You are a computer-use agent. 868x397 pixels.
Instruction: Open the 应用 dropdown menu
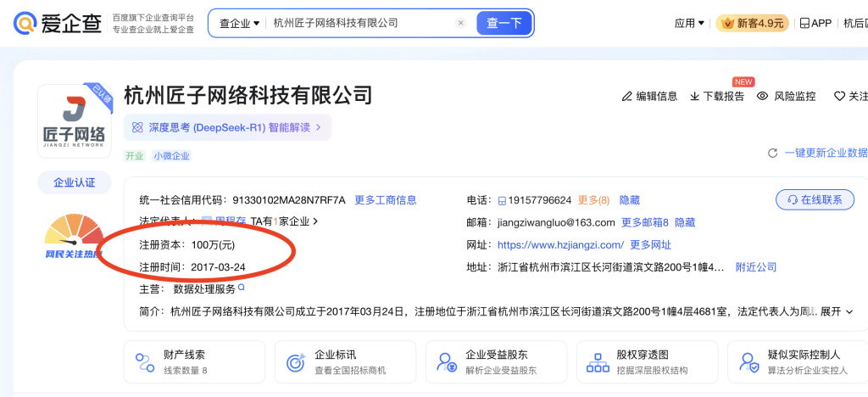pos(689,23)
